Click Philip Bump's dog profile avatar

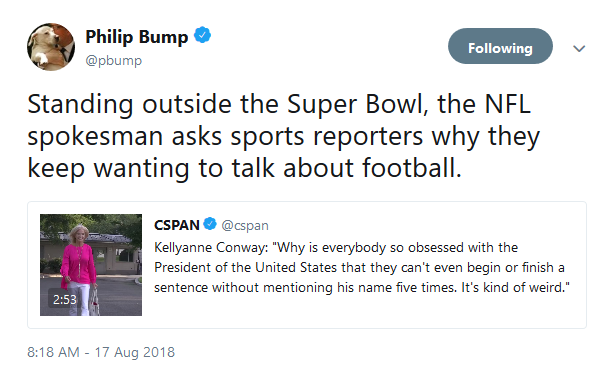[51, 47]
